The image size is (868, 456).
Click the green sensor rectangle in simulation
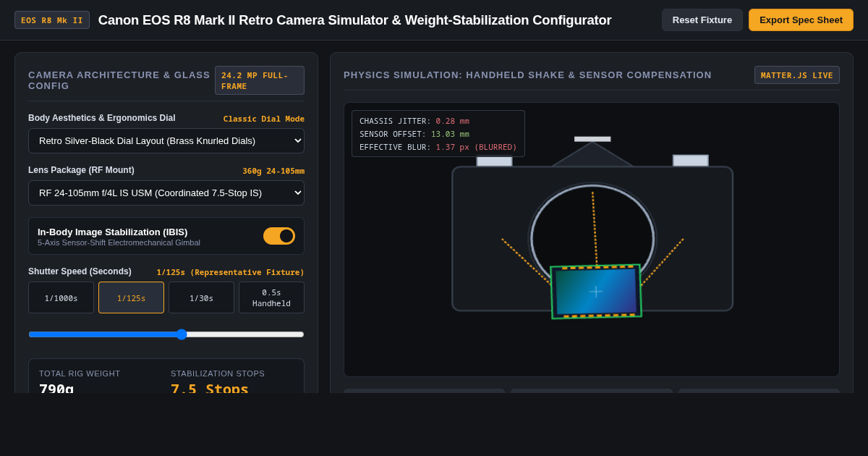tap(596, 292)
